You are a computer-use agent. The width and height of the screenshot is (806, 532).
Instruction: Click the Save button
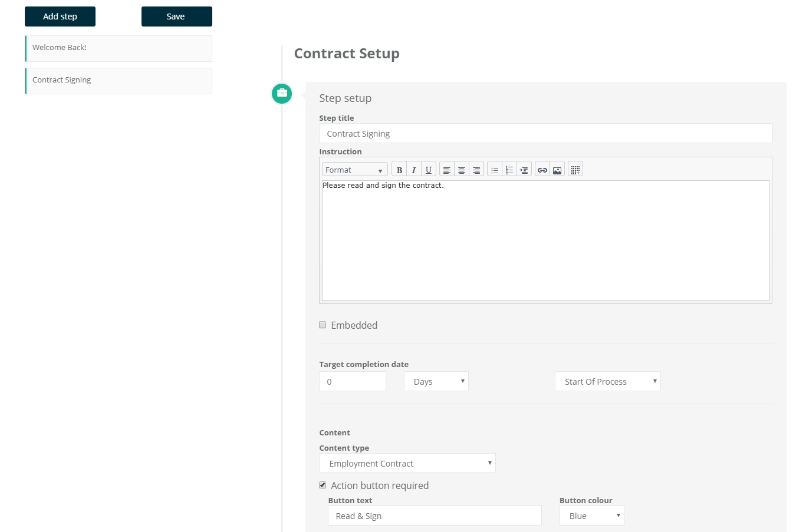[x=176, y=16]
